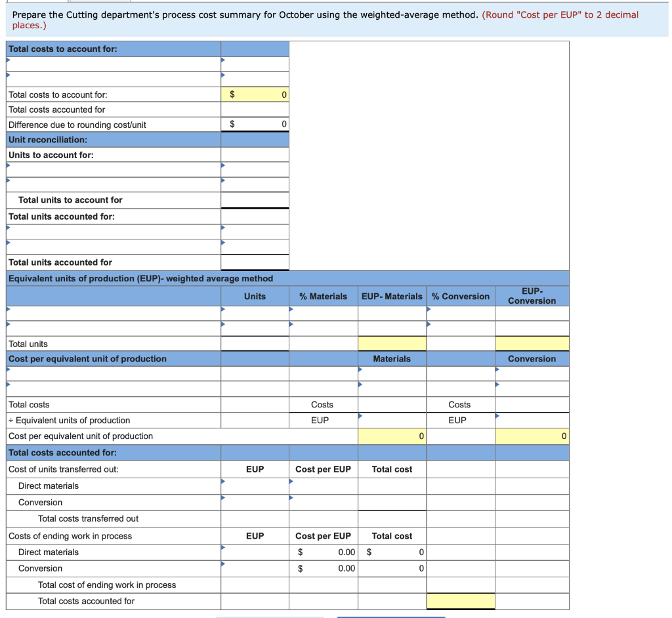Image resolution: width=672 pixels, height=618 pixels.
Task: Click the yellow Cost per equivalent unit Conversion cell
Action: 532,436
